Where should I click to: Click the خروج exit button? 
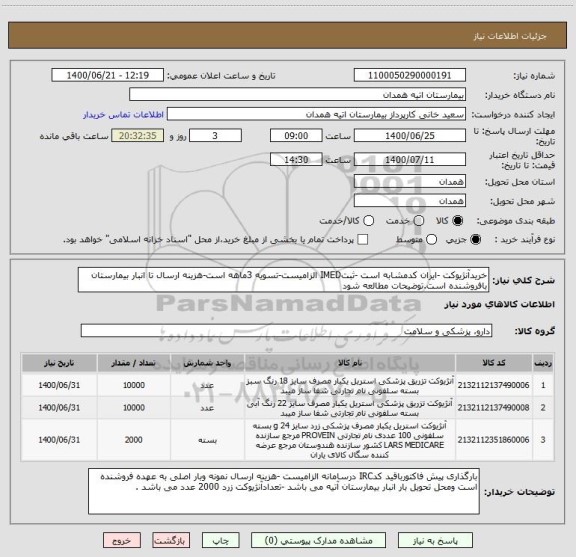click(122, 540)
